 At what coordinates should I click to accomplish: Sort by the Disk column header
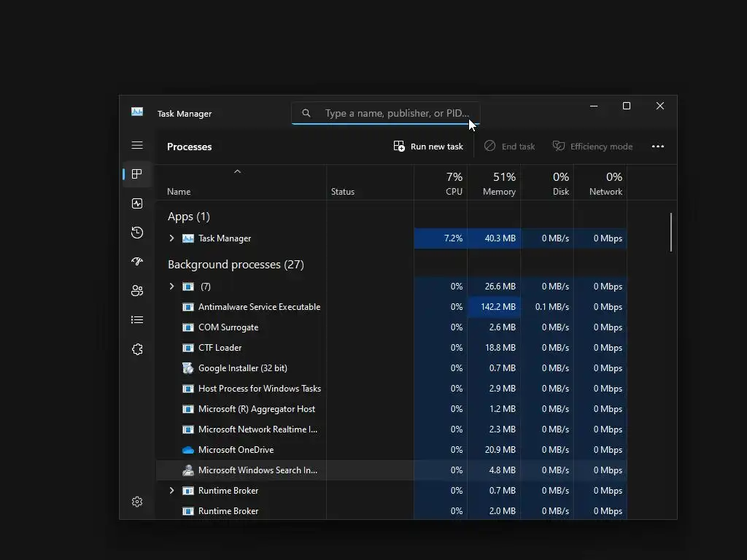[547, 183]
